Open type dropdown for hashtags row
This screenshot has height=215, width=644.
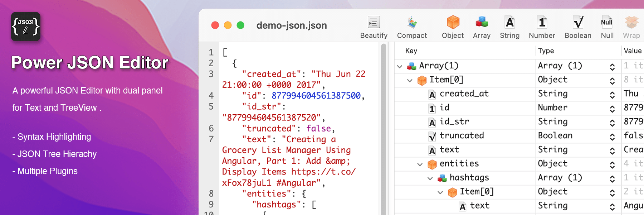pos(612,178)
